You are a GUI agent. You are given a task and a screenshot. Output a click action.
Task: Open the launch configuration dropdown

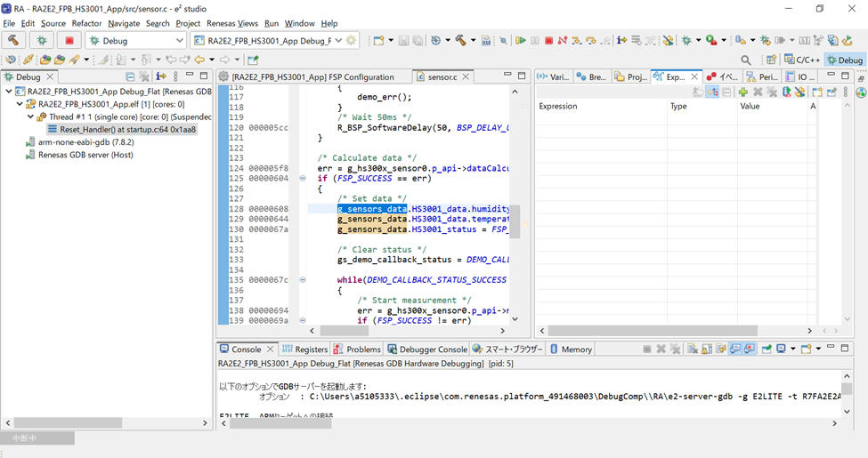coord(338,40)
